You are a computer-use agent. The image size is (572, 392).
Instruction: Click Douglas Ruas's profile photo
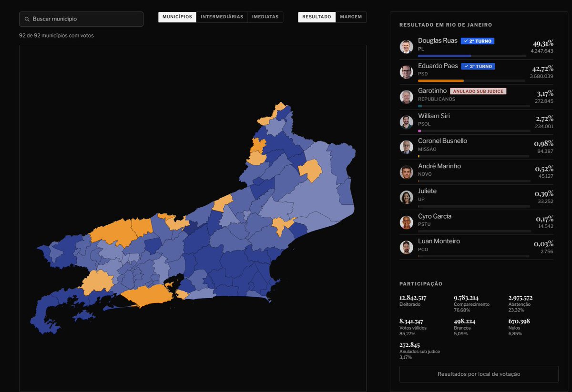pos(407,47)
